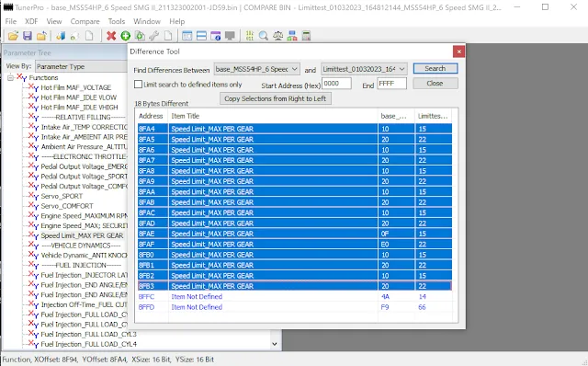The height and width of the screenshot is (366, 588).
Task: Click the Start Address hex input field
Action: [x=336, y=84]
